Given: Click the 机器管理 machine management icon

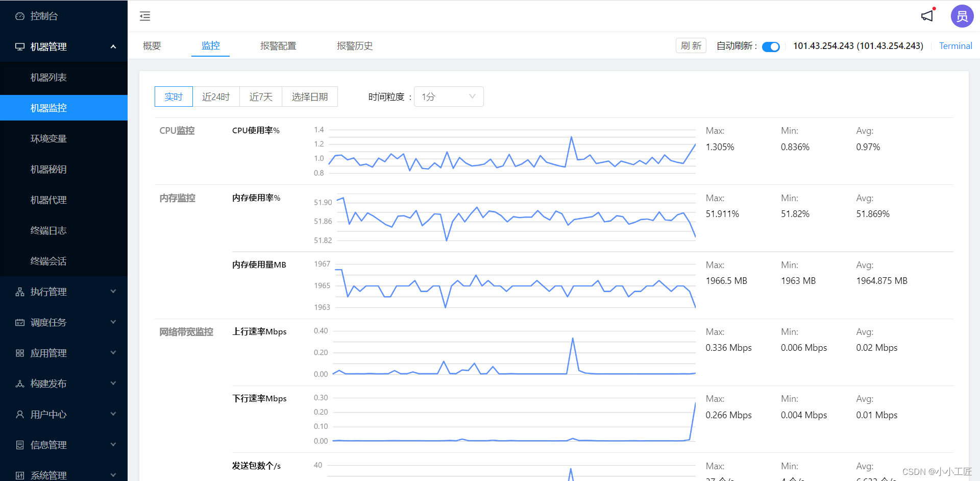Looking at the screenshot, I should (19, 46).
